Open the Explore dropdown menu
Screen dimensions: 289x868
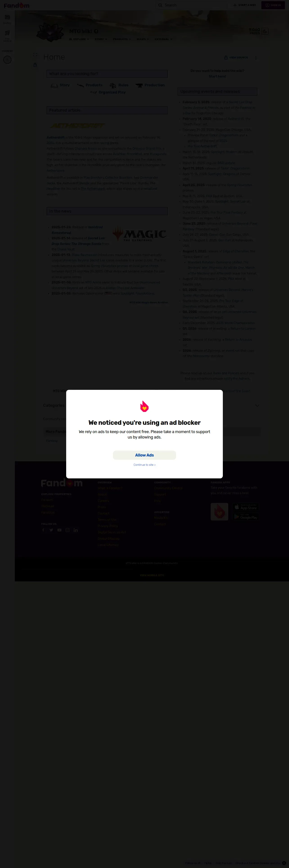(79, 39)
